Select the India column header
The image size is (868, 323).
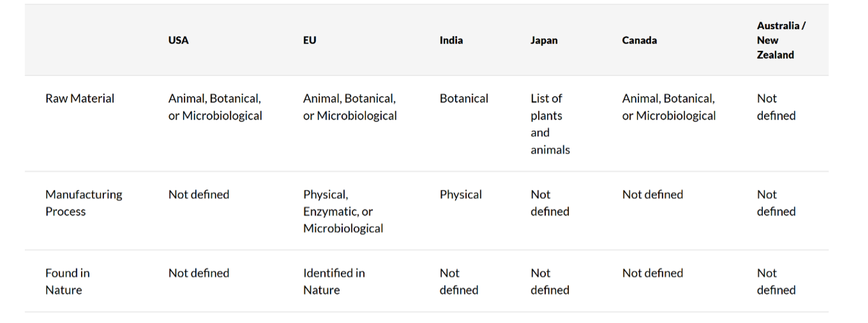pos(451,41)
